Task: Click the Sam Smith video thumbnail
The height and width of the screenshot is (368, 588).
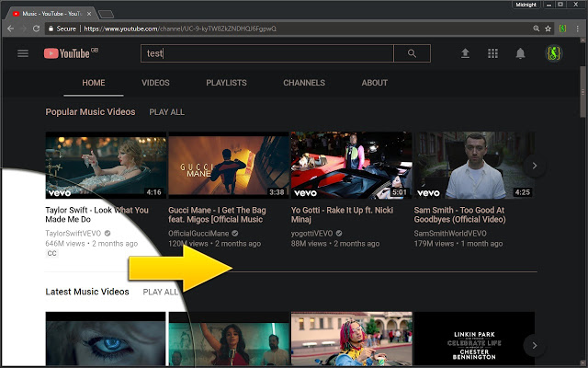Action: coord(474,166)
